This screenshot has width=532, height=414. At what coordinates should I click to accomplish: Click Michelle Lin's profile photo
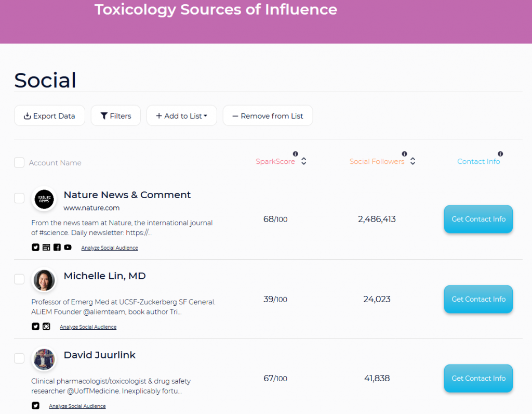coord(44,280)
